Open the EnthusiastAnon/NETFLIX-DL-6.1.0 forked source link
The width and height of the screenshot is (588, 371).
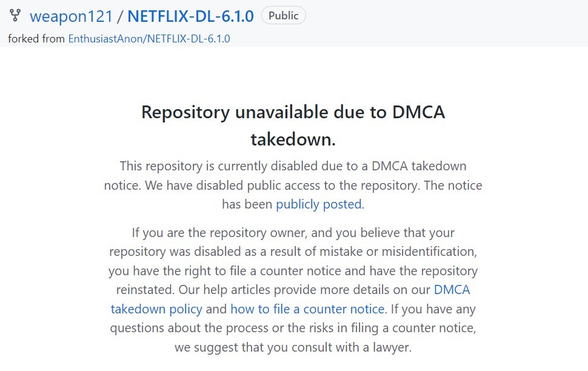coord(149,39)
